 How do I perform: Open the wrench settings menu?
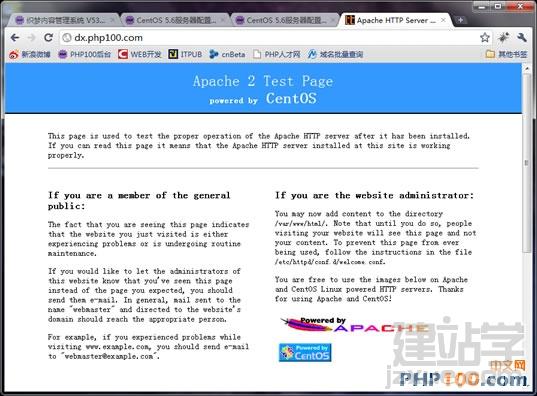[x=522, y=37]
